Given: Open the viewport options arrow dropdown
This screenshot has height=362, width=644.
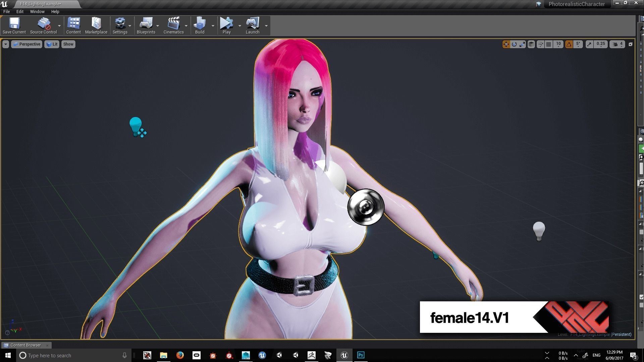Looking at the screenshot, I should (x=5, y=44).
